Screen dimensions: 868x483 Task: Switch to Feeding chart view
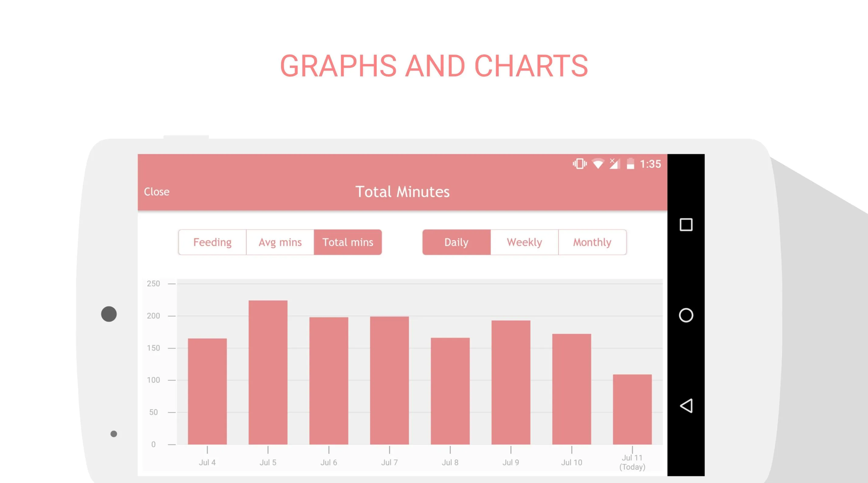click(x=212, y=241)
